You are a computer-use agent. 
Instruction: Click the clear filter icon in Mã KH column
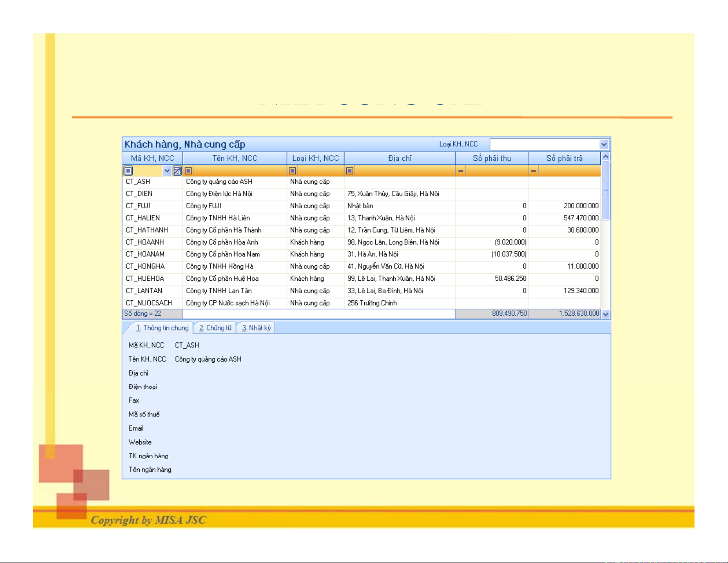pos(177,171)
